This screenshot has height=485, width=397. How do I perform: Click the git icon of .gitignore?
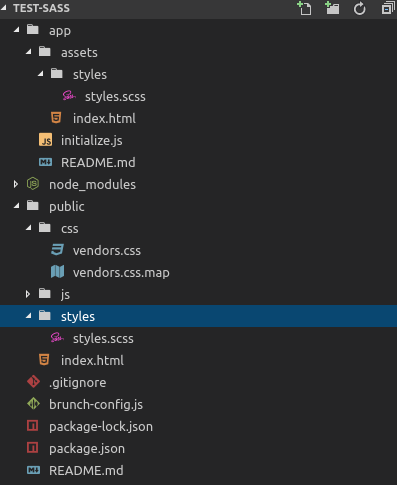point(33,382)
